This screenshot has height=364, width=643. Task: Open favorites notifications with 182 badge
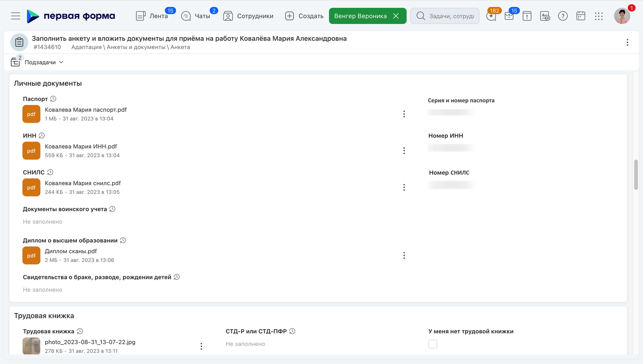(491, 16)
